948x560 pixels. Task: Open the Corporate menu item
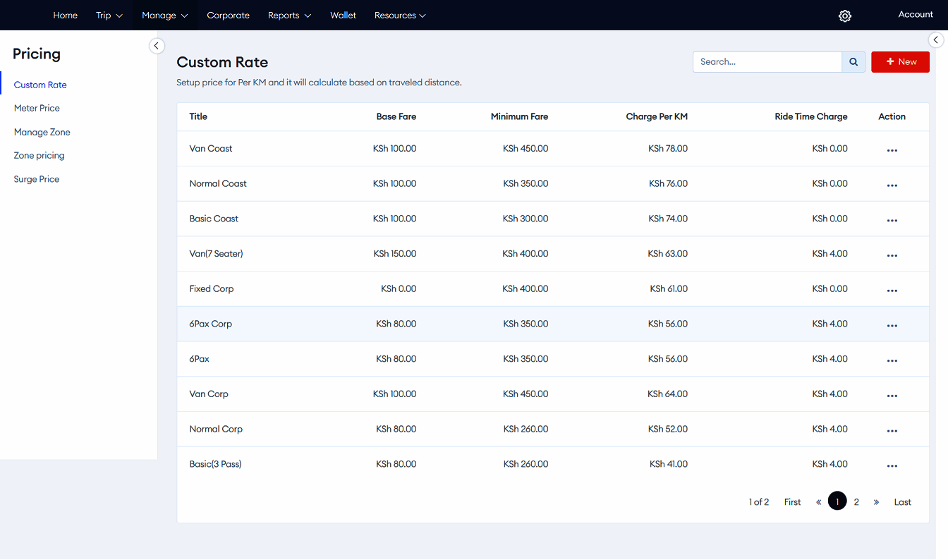click(228, 16)
